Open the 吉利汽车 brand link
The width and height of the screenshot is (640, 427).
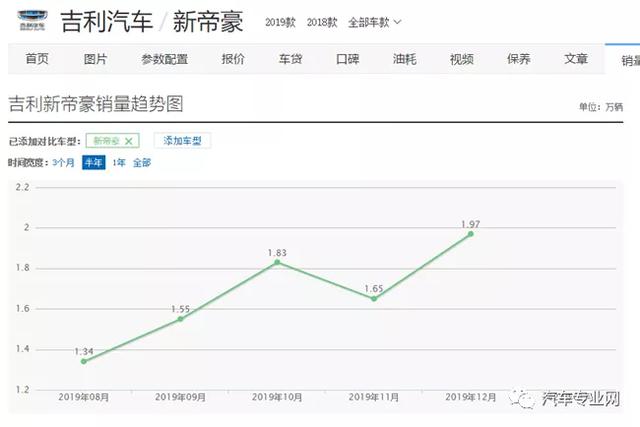107,21
